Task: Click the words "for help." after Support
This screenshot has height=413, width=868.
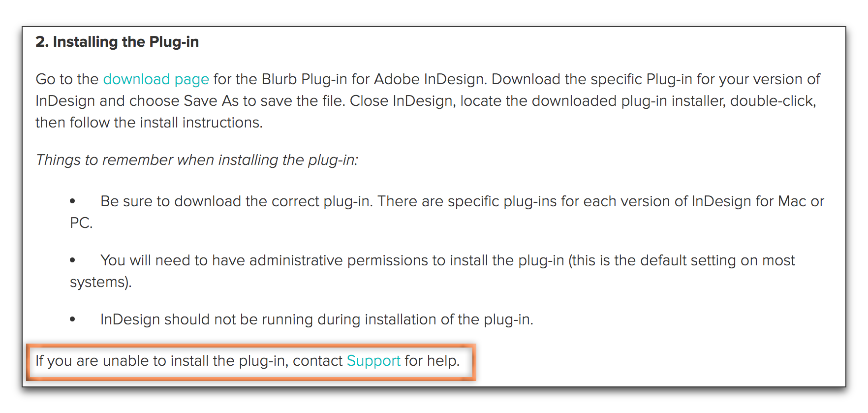Action: (432, 361)
